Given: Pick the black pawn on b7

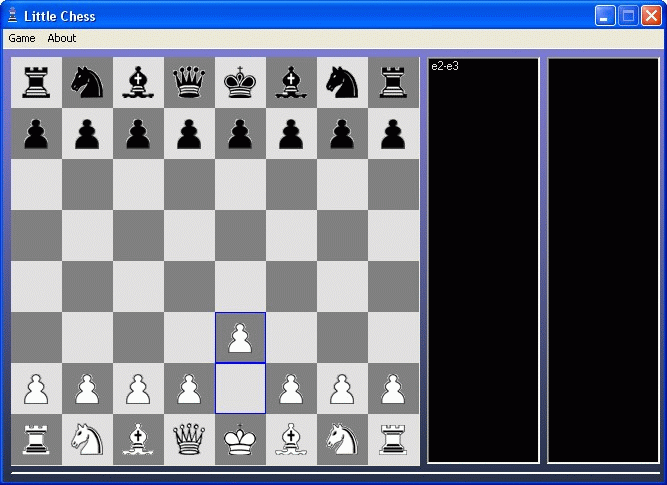Looking at the screenshot, I should pyautogui.click(x=87, y=134).
